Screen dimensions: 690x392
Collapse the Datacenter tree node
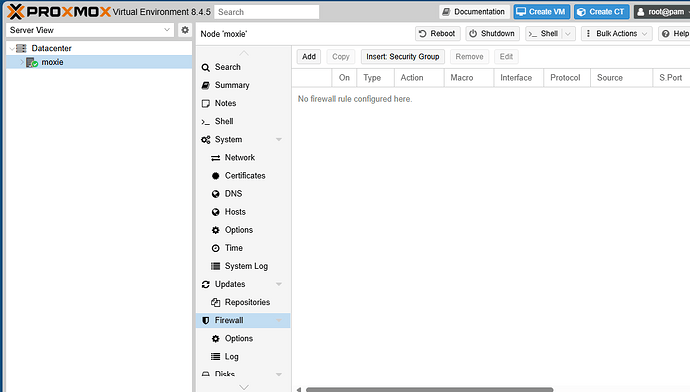click(12, 48)
